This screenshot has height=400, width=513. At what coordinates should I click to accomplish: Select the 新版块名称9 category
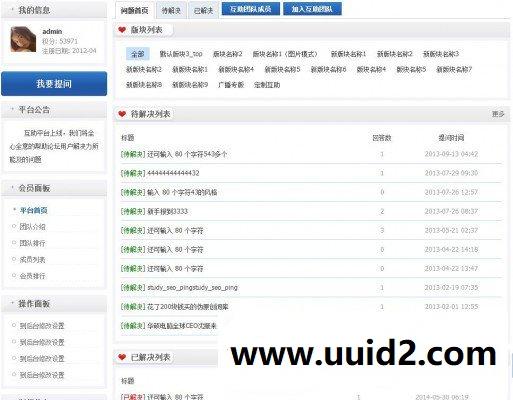[190, 85]
